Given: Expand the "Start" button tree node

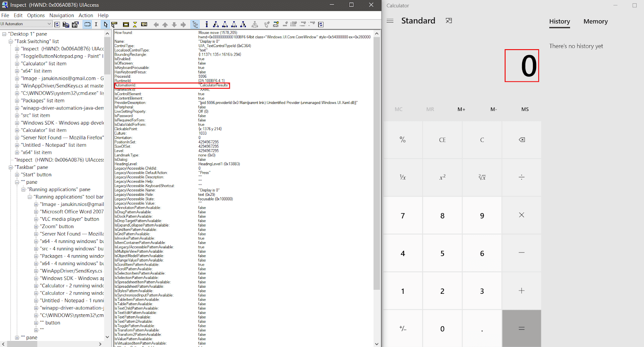Looking at the screenshot, I should [17, 175].
